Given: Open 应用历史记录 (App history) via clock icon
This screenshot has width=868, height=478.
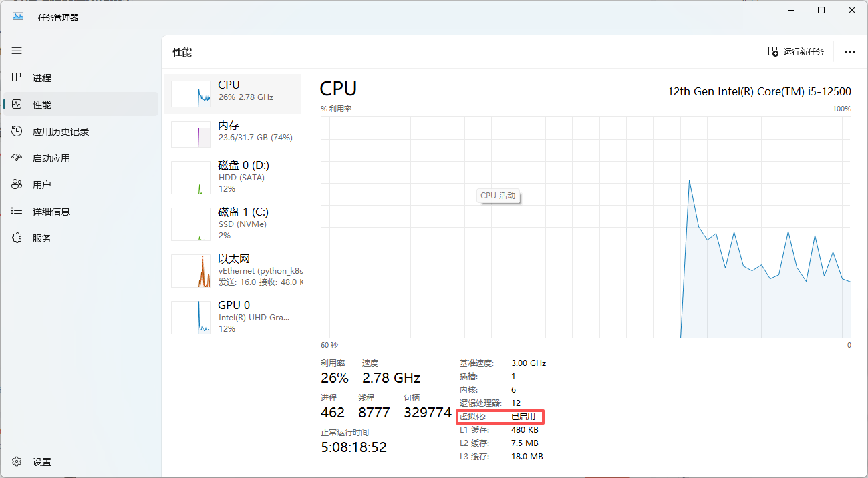Looking at the screenshot, I should (17, 131).
